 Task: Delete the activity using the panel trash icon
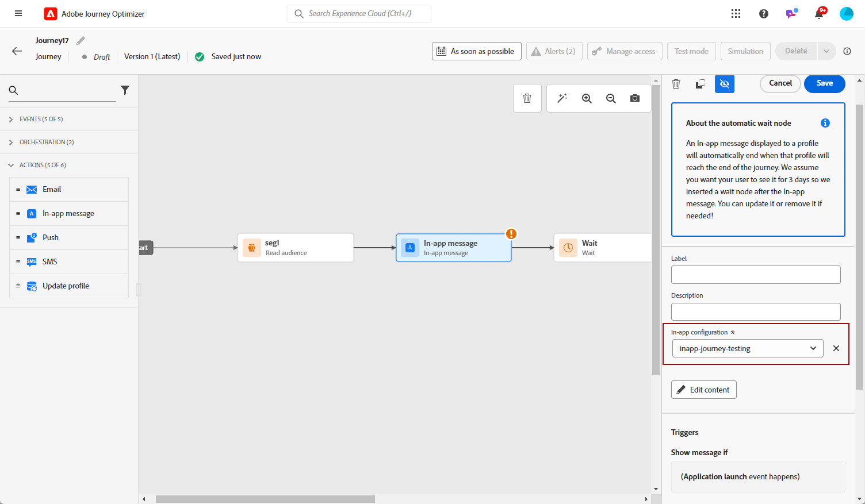click(676, 84)
